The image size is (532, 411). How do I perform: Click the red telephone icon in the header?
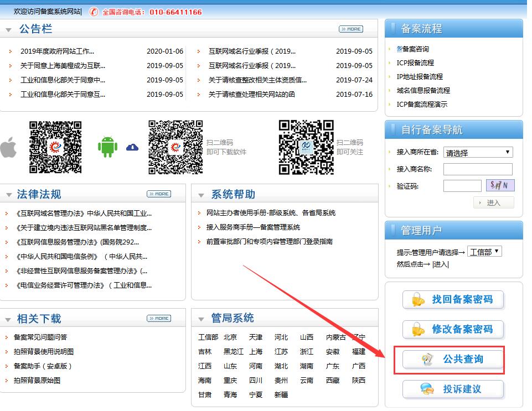point(94,11)
